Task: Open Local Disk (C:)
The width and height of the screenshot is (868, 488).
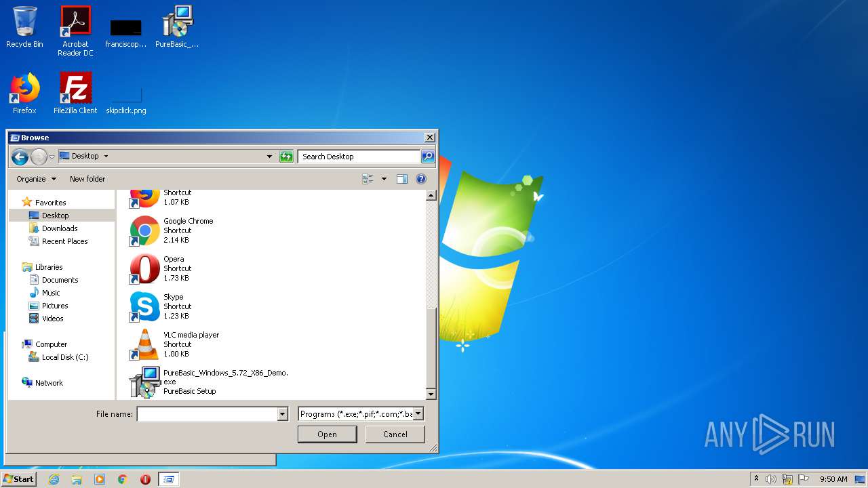Action: (x=65, y=357)
